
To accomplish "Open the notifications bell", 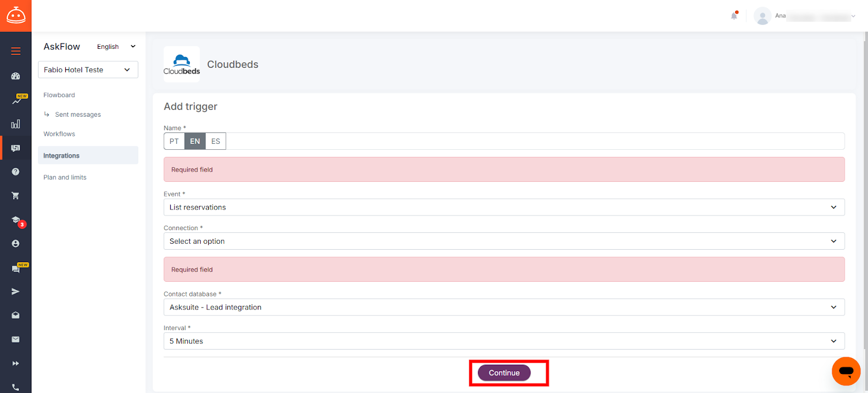I will [734, 16].
